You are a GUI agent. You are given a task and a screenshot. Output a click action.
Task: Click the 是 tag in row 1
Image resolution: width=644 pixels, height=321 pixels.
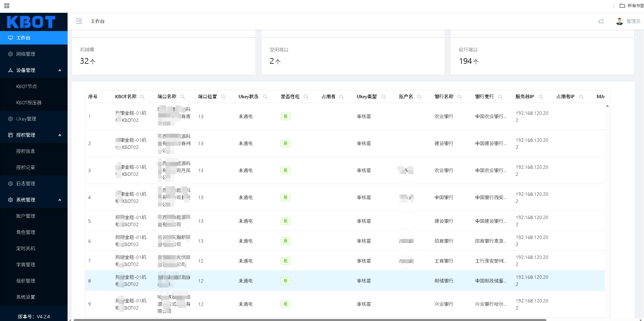pyautogui.click(x=285, y=116)
